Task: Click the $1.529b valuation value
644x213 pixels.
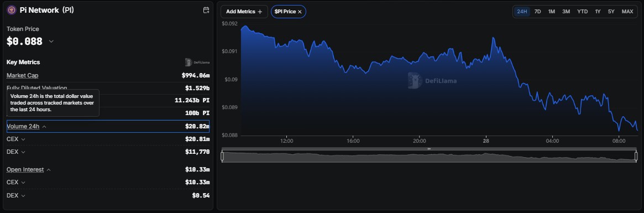Action: pyautogui.click(x=197, y=88)
